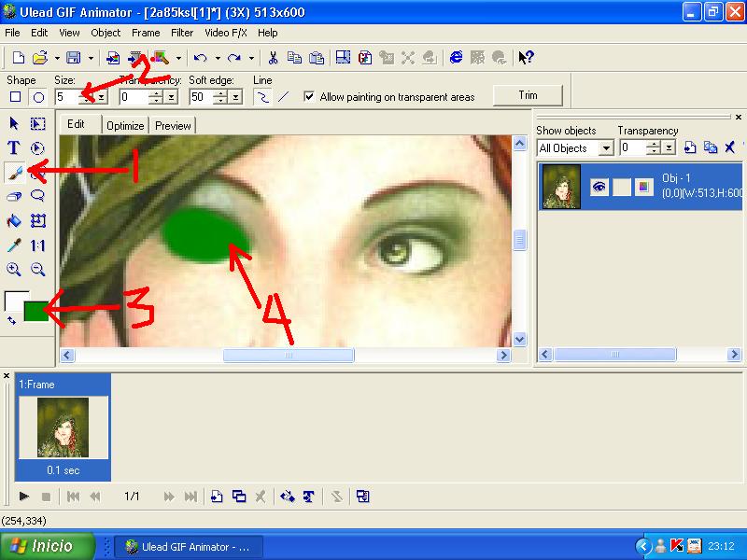Viewport: 747px width, 560px height.
Task: Insert new blank object in object panel
Action: point(690,147)
